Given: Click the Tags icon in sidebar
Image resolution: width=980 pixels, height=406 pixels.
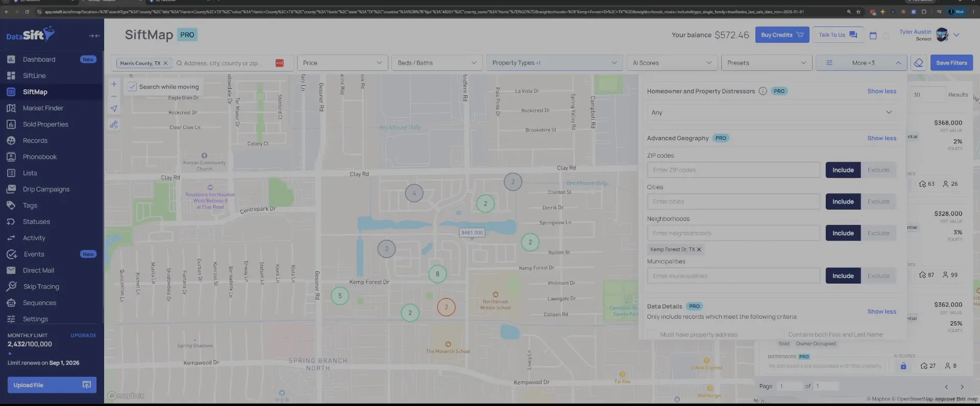Looking at the screenshot, I should [x=11, y=206].
